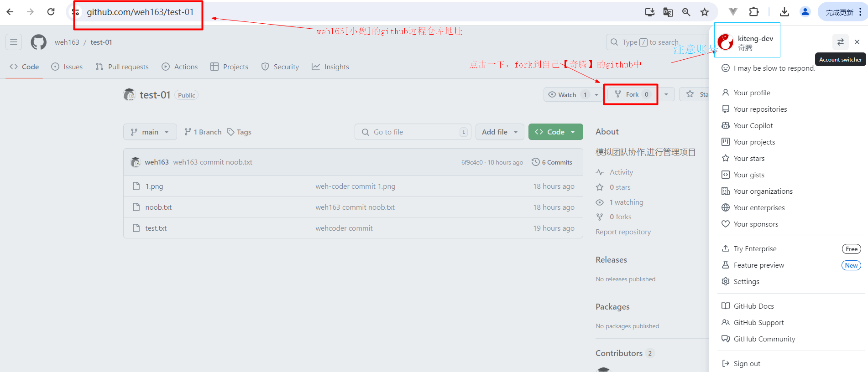View the 6 Commits history
The width and height of the screenshot is (868, 372).
pyautogui.click(x=552, y=162)
